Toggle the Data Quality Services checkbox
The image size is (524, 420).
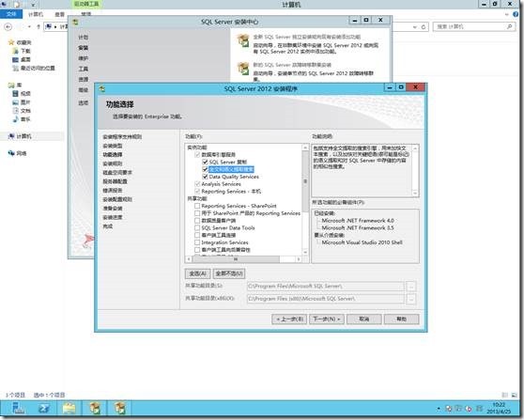206,177
